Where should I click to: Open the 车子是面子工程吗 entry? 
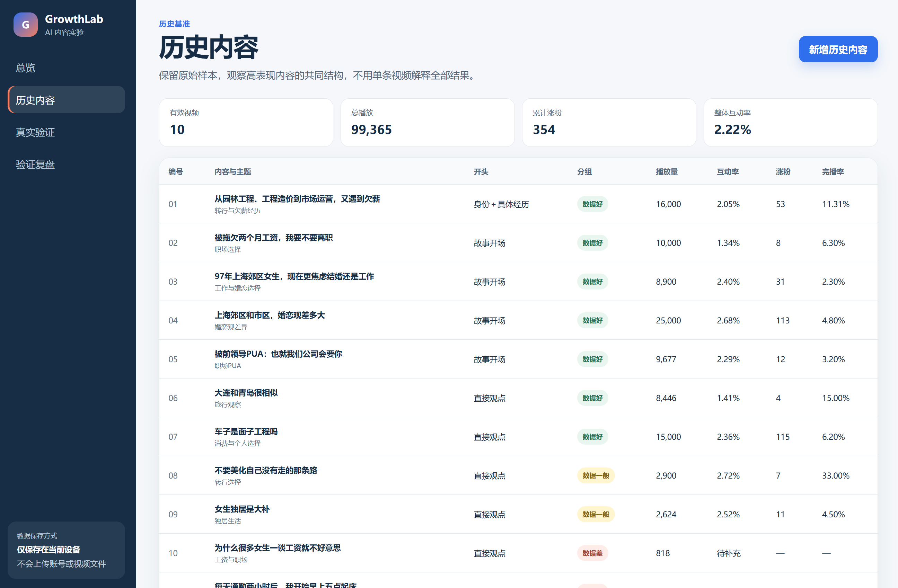[246, 432]
